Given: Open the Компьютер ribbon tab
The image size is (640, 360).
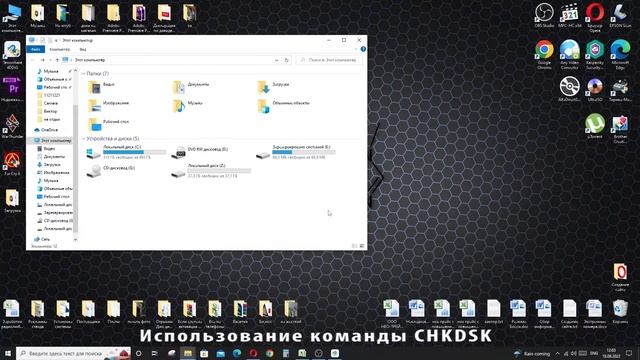Looking at the screenshot, I should coord(60,49).
